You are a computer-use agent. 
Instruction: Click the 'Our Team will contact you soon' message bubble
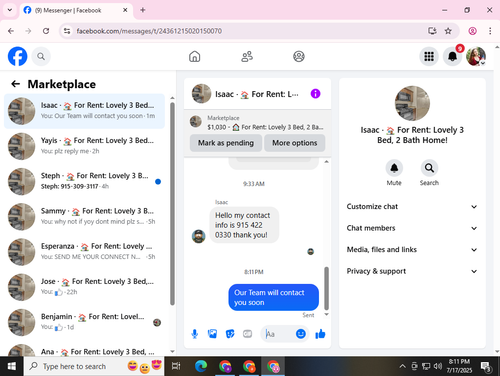click(x=273, y=297)
